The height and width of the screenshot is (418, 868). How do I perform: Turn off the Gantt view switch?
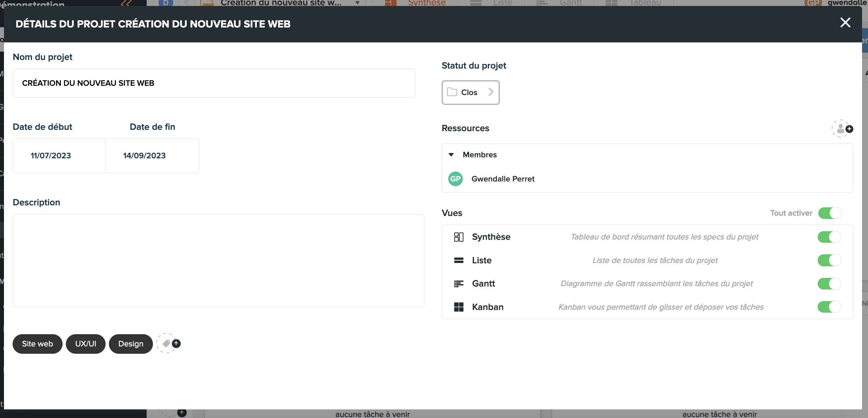click(829, 284)
